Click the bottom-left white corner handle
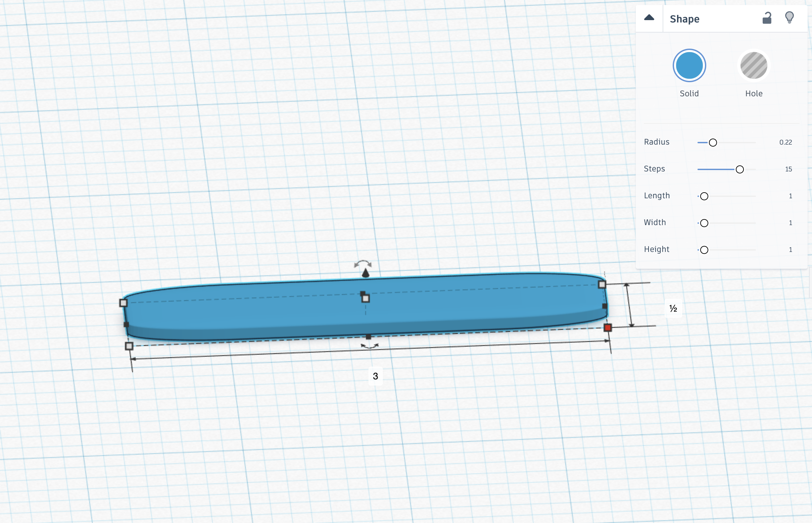Image resolution: width=812 pixels, height=523 pixels. tap(129, 347)
